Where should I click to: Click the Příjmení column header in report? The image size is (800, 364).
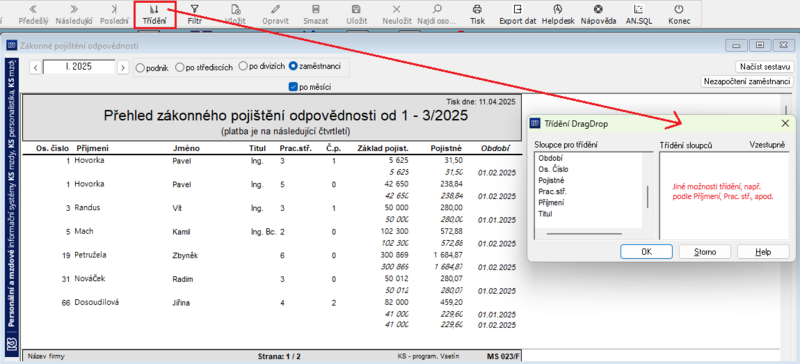pyautogui.click(x=92, y=149)
